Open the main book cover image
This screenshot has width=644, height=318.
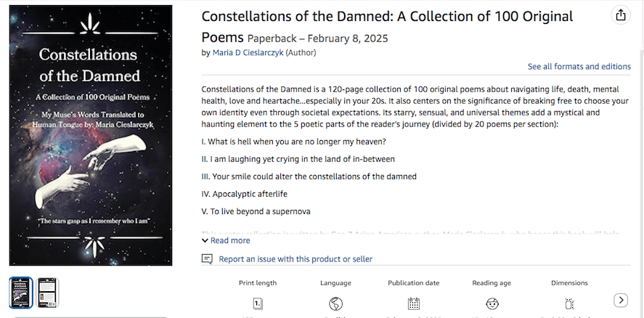click(x=91, y=136)
